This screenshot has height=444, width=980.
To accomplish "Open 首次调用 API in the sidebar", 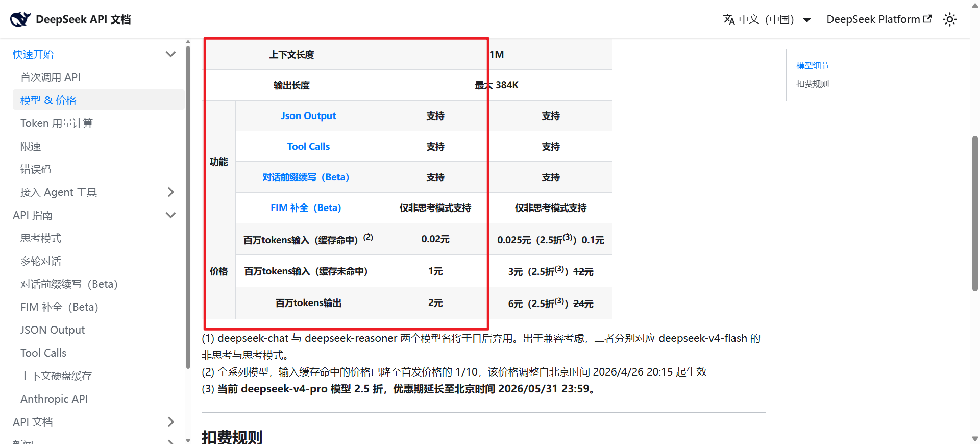I will point(51,77).
